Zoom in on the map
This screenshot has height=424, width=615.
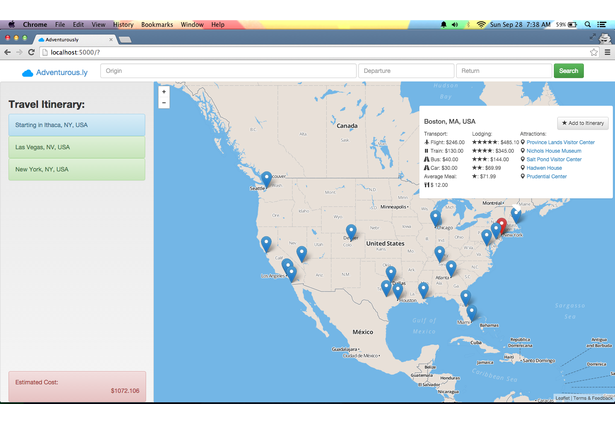(164, 92)
